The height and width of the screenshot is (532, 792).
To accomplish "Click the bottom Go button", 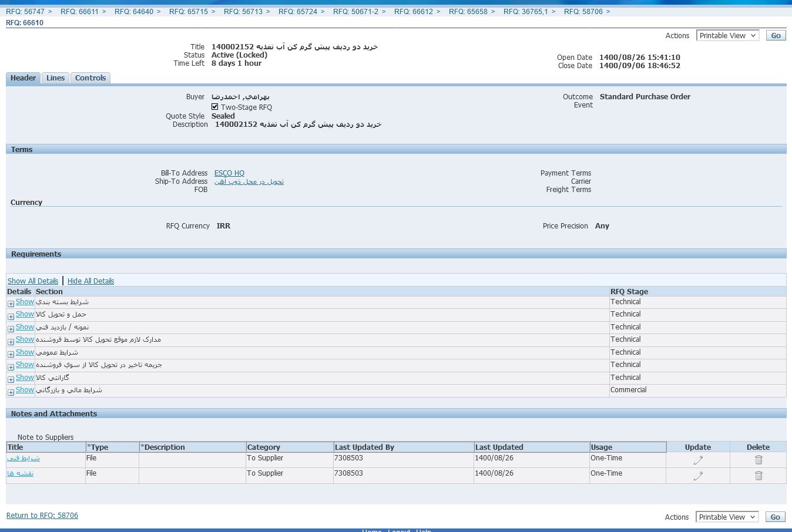I will click(776, 517).
